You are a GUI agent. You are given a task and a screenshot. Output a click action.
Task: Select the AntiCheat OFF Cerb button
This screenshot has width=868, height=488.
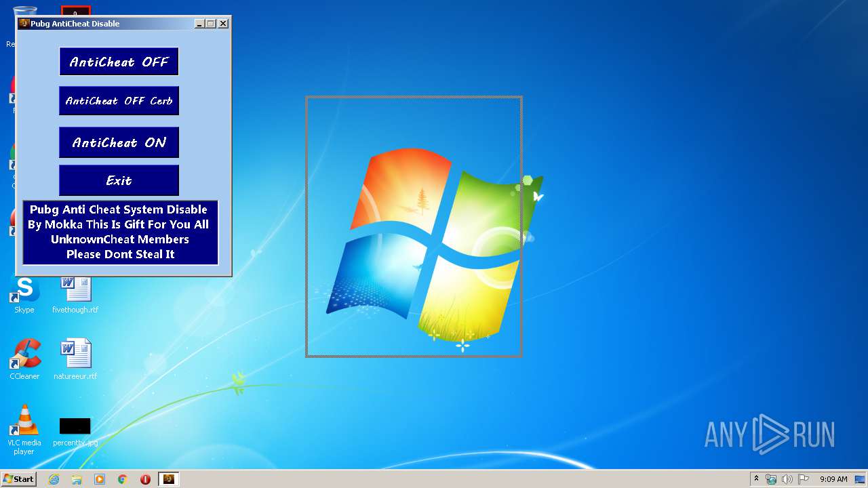tap(119, 101)
